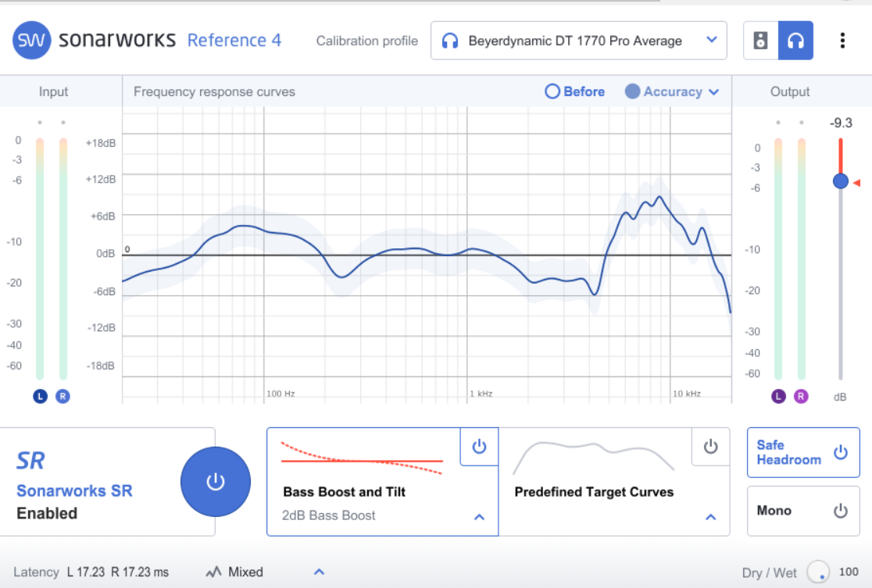Click the "100 Hz" frequency axis label
Screen dimensions: 872x588
[281, 394]
